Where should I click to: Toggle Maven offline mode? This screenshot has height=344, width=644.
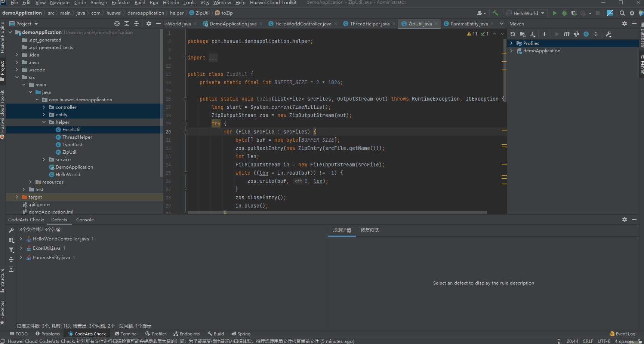(576, 34)
